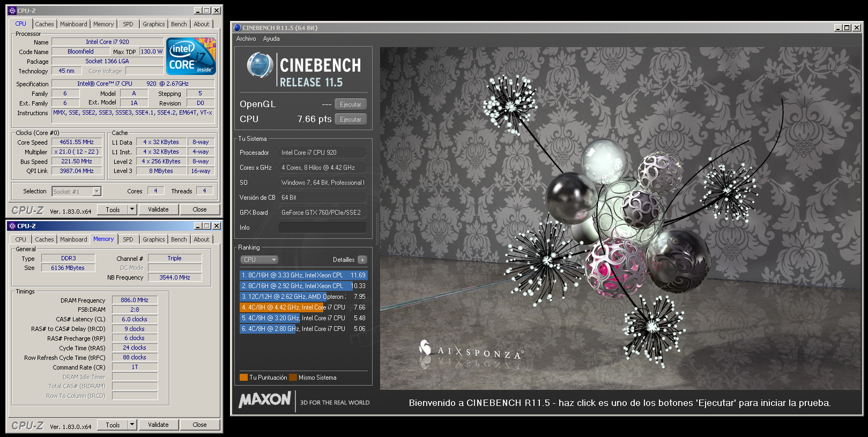This screenshot has width=868, height=437.
Task: Switch to Graphics tab in lower CPU-Z
Action: pyautogui.click(x=154, y=239)
